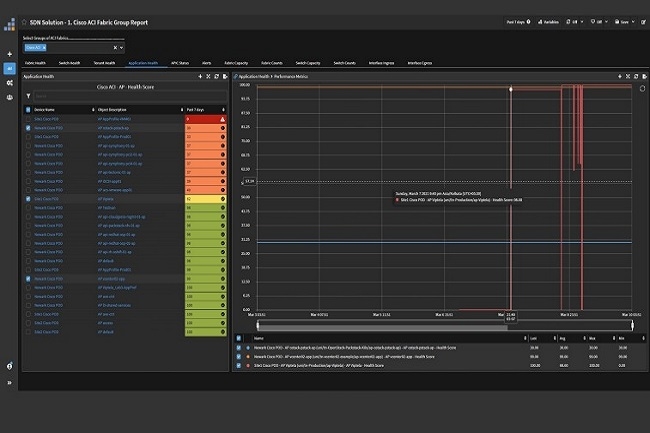Switch to the Switch Health tab
The height and width of the screenshot is (433, 650).
69,63
